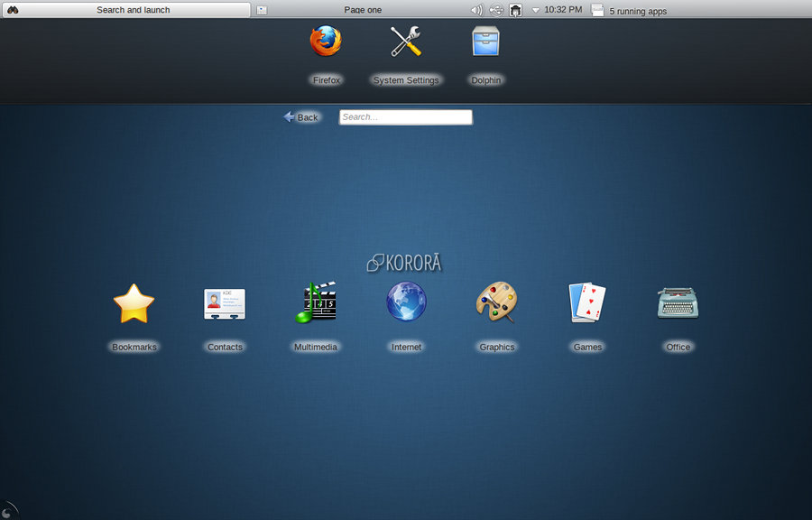The image size is (812, 520).
Task: Open the volume speaker tray icon
Action: click(477, 10)
